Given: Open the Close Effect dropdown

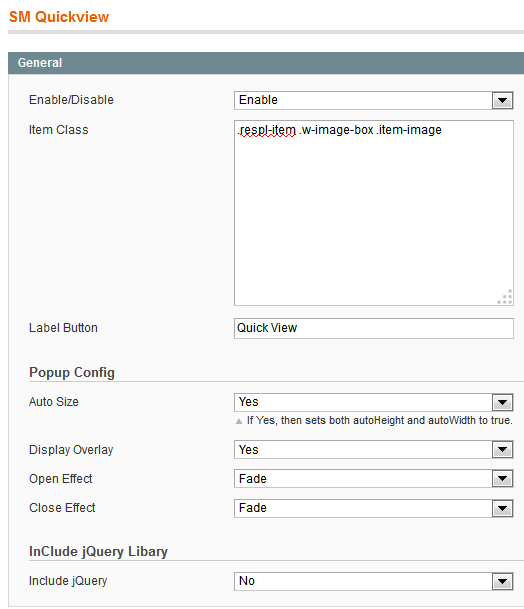Looking at the screenshot, I should [374, 508].
